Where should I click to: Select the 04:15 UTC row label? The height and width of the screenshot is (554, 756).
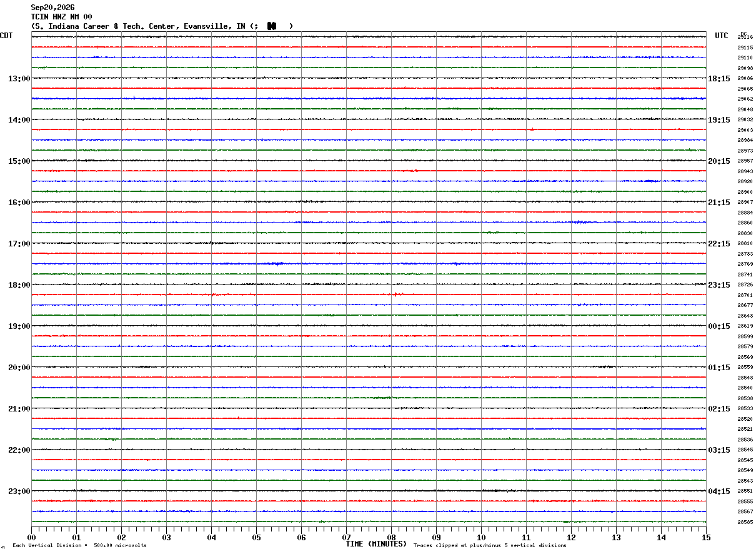(x=719, y=491)
